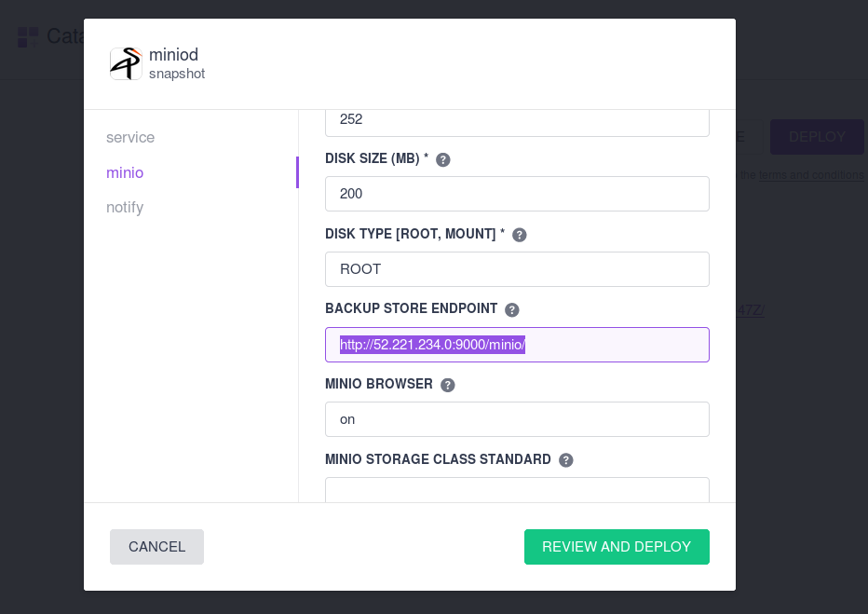Open help for Disk Size (MB)
This screenshot has height=614, width=868.
pyautogui.click(x=443, y=160)
